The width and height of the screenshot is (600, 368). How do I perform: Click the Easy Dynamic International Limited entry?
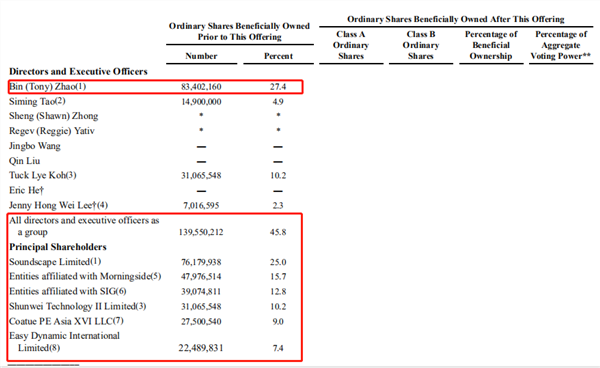coord(64,342)
